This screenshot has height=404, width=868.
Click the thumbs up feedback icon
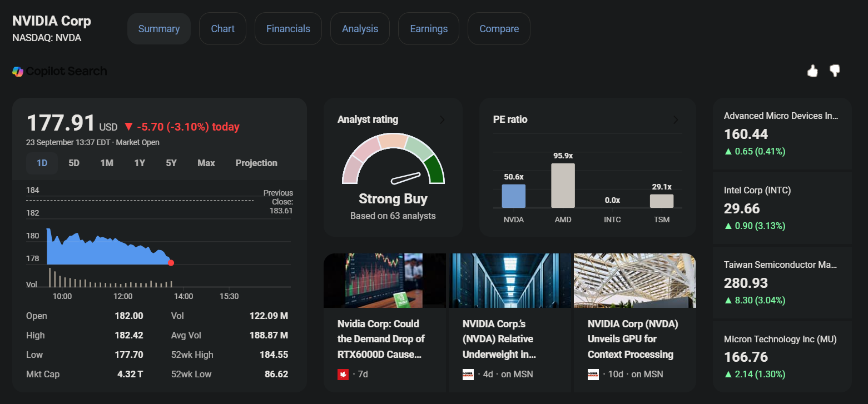(x=812, y=71)
